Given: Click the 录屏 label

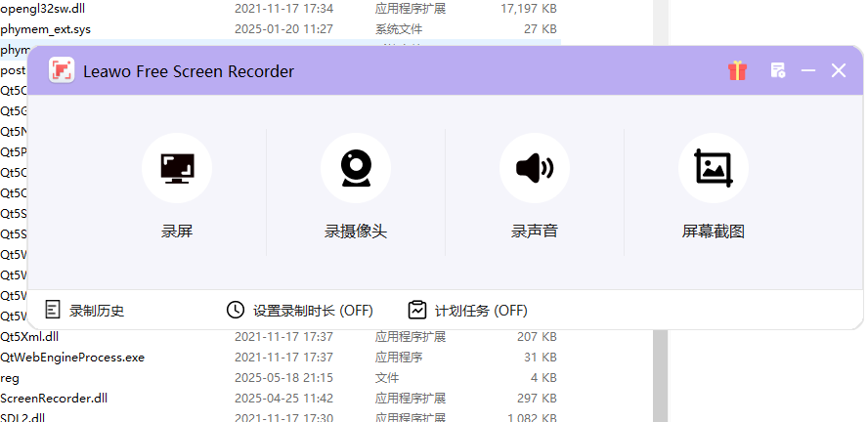Looking at the screenshot, I should (x=177, y=232).
